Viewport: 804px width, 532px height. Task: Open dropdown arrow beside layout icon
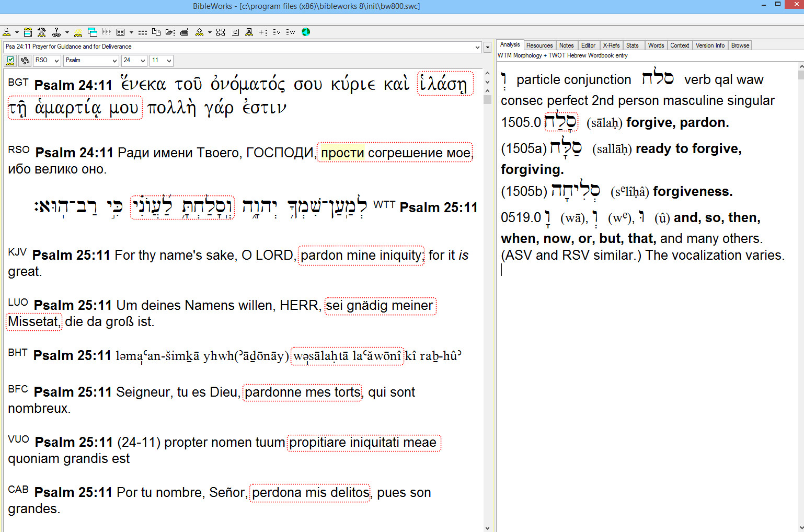coord(131,32)
